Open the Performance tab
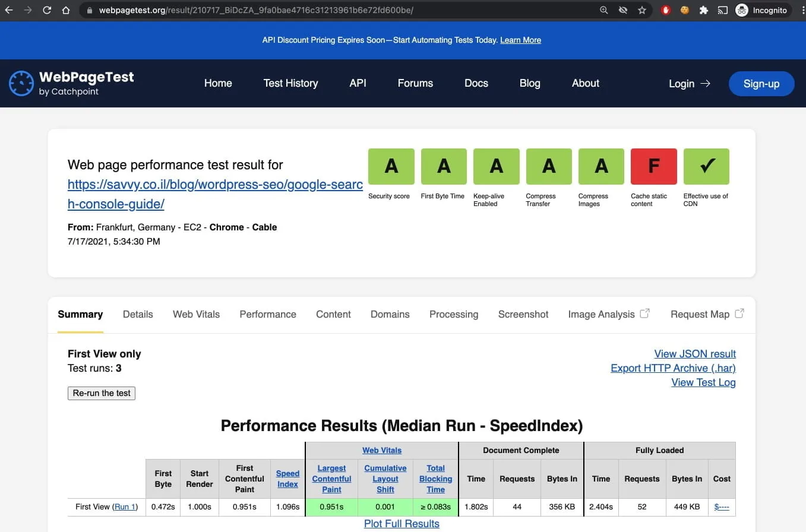 268,314
